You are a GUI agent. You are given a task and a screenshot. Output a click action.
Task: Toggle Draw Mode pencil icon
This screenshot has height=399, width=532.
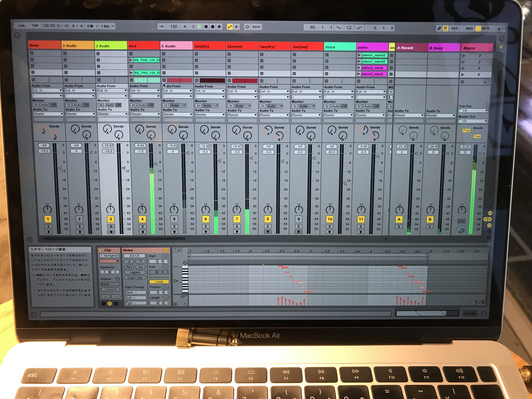click(439, 28)
